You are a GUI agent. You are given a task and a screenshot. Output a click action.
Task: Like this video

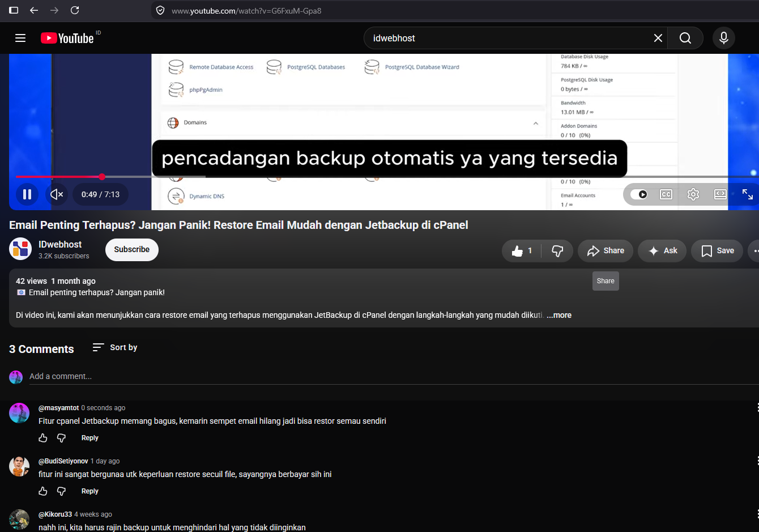coord(522,250)
